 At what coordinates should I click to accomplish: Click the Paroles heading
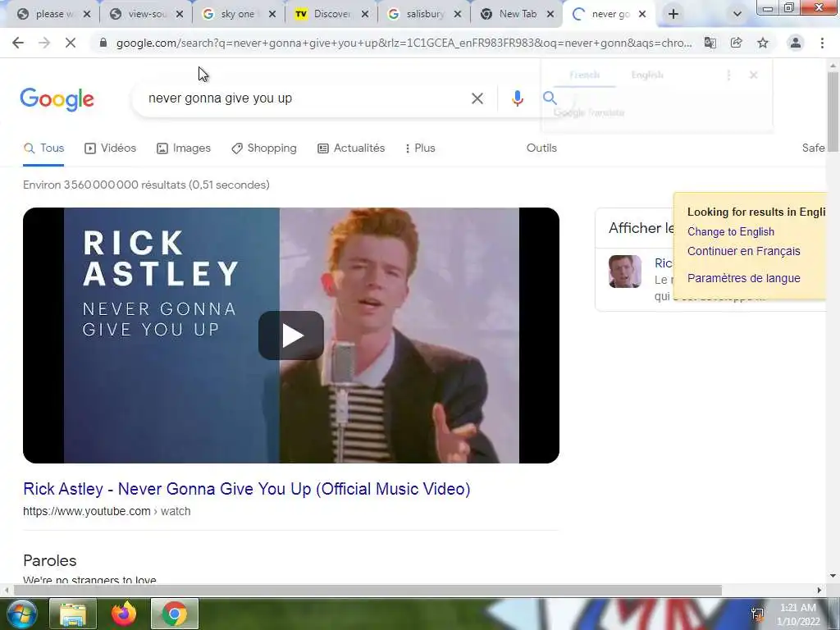[50, 561]
